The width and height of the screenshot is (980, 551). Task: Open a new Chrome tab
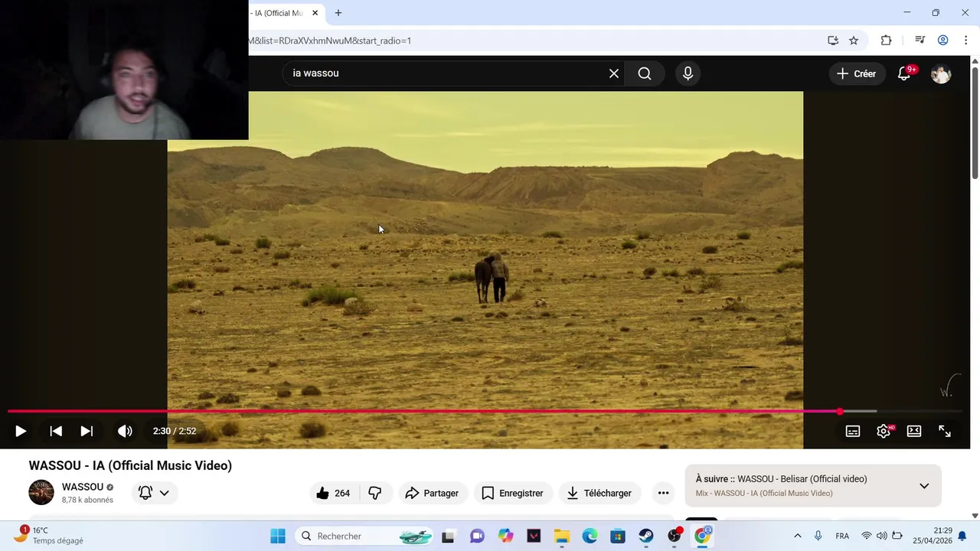338,13
